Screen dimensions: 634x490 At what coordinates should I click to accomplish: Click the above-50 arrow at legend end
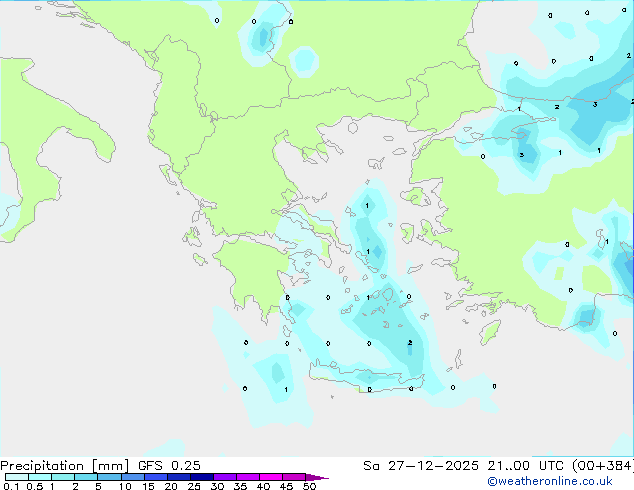(x=317, y=477)
